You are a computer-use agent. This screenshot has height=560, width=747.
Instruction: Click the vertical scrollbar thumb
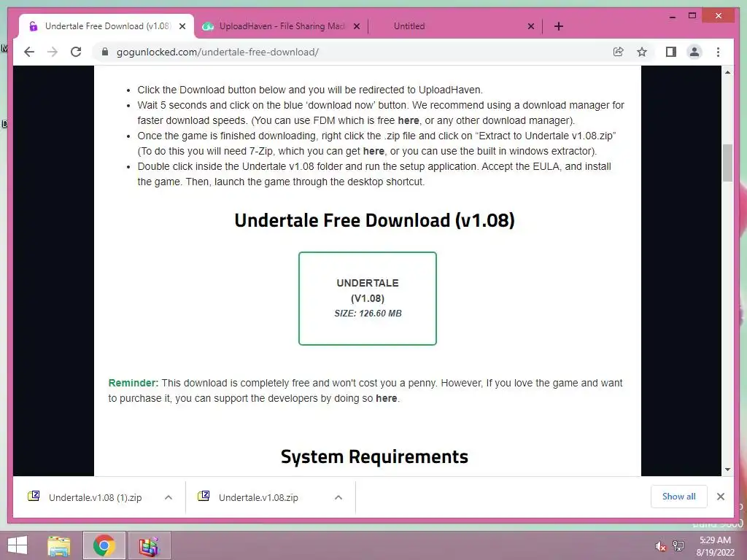pos(727,163)
